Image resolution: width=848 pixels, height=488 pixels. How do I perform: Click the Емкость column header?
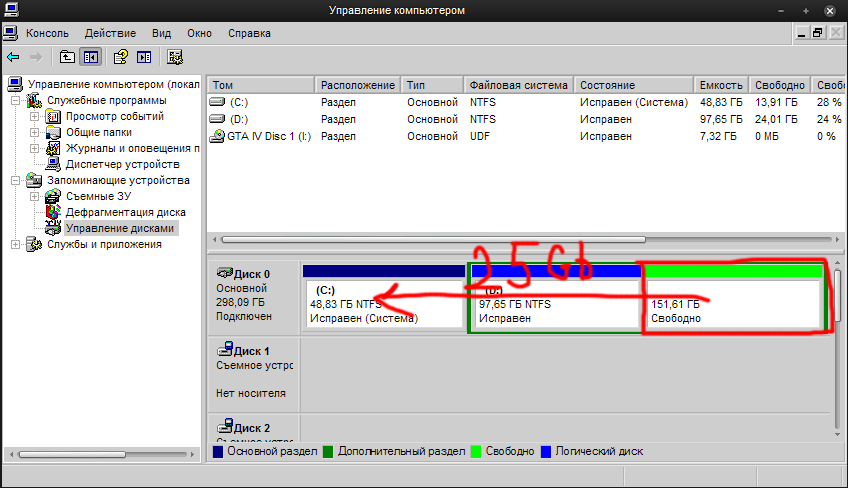[x=720, y=85]
